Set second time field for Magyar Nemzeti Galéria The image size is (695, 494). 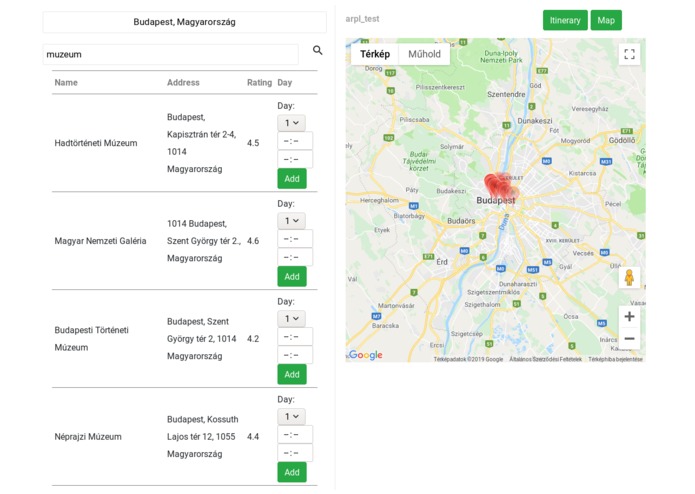coord(295,257)
